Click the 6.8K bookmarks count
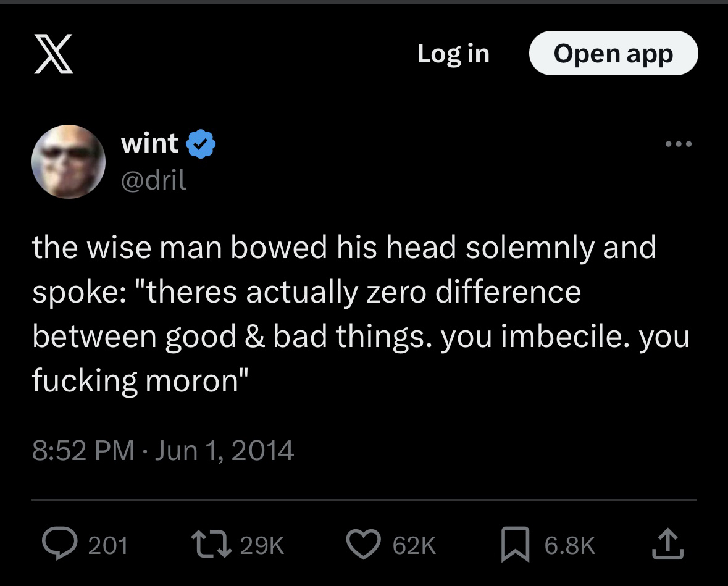 (569, 545)
